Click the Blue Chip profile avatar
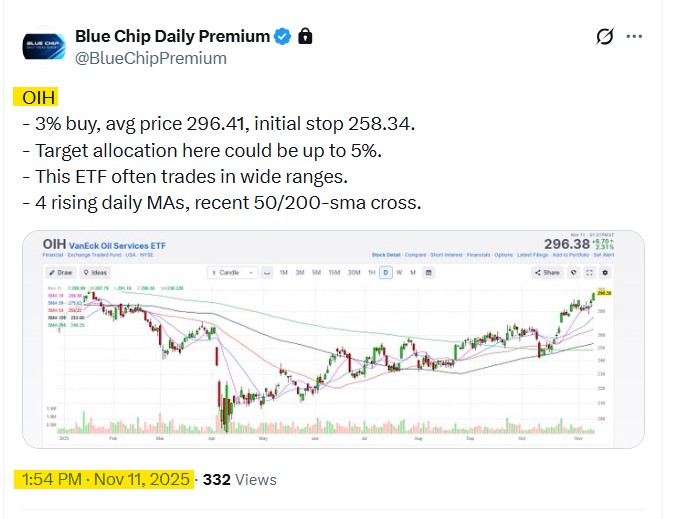The image size is (676, 519). [x=43, y=45]
